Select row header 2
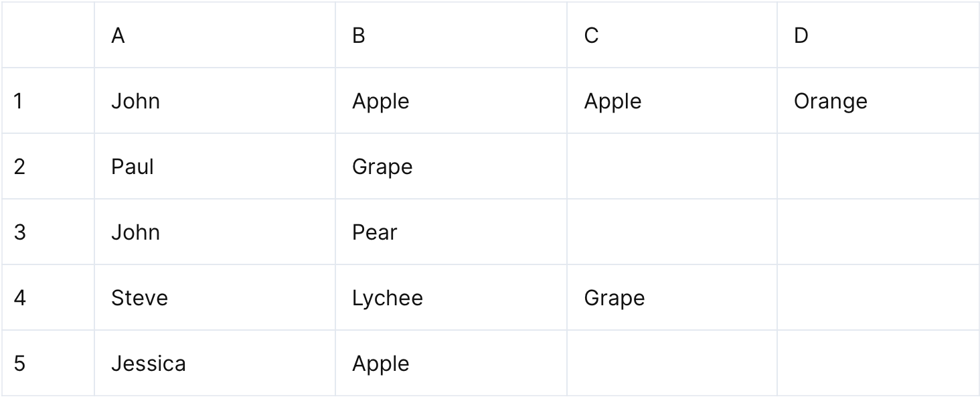The height and width of the screenshot is (399, 980). pyautogui.click(x=48, y=167)
